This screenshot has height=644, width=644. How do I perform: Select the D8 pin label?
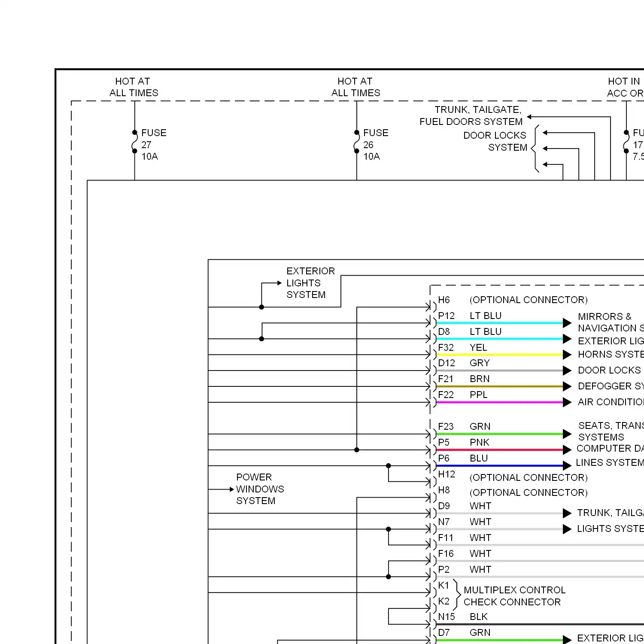point(444,331)
